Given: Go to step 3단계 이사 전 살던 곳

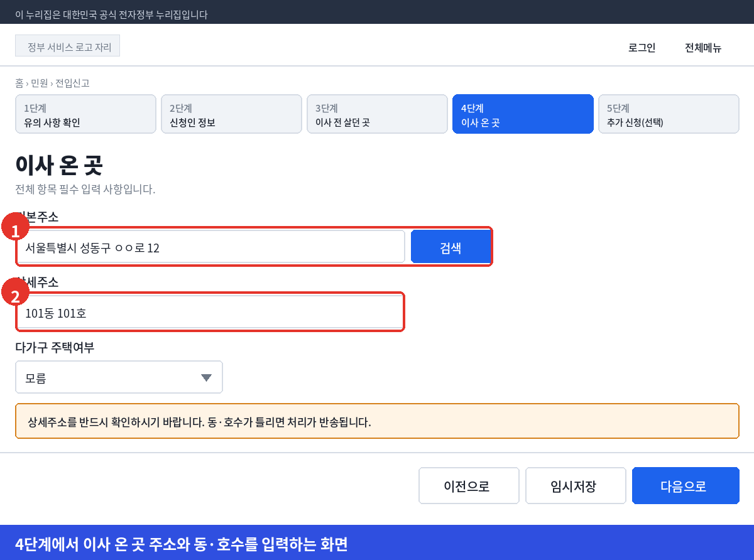Looking at the screenshot, I should [x=377, y=114].
